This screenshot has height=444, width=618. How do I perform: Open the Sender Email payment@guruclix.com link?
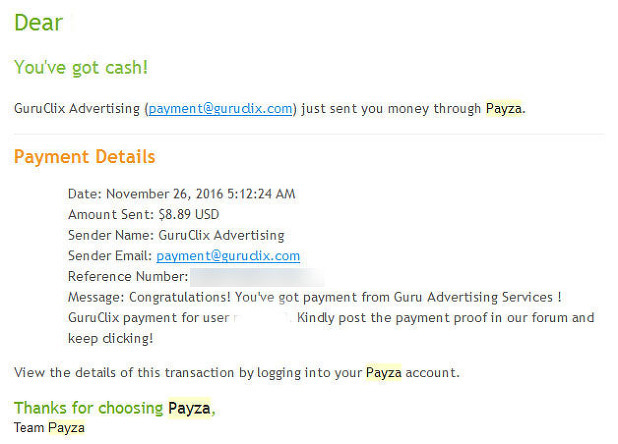click(x=228, y=256)
